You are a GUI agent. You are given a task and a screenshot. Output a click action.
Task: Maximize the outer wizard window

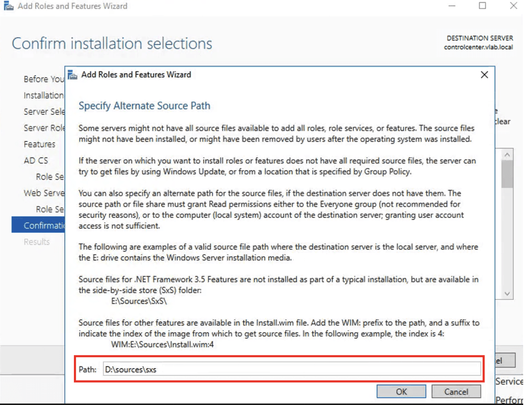(x=483, y=6)
